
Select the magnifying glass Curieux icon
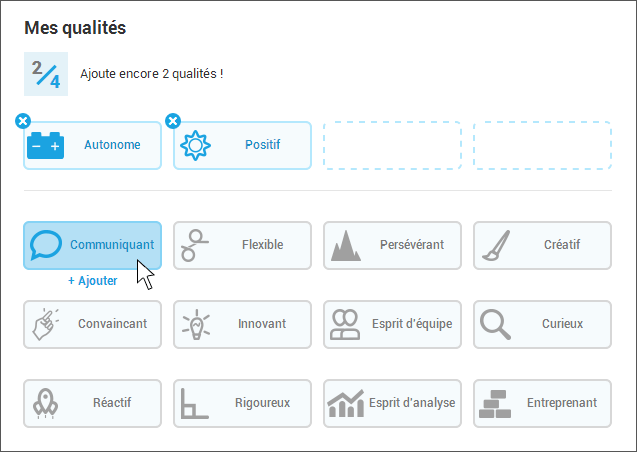click(495, 324)
